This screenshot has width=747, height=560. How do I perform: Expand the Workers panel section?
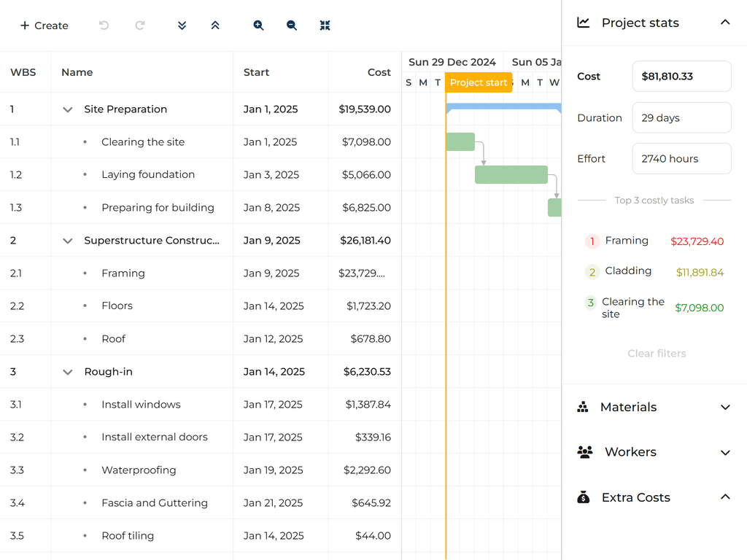(724, 452)
